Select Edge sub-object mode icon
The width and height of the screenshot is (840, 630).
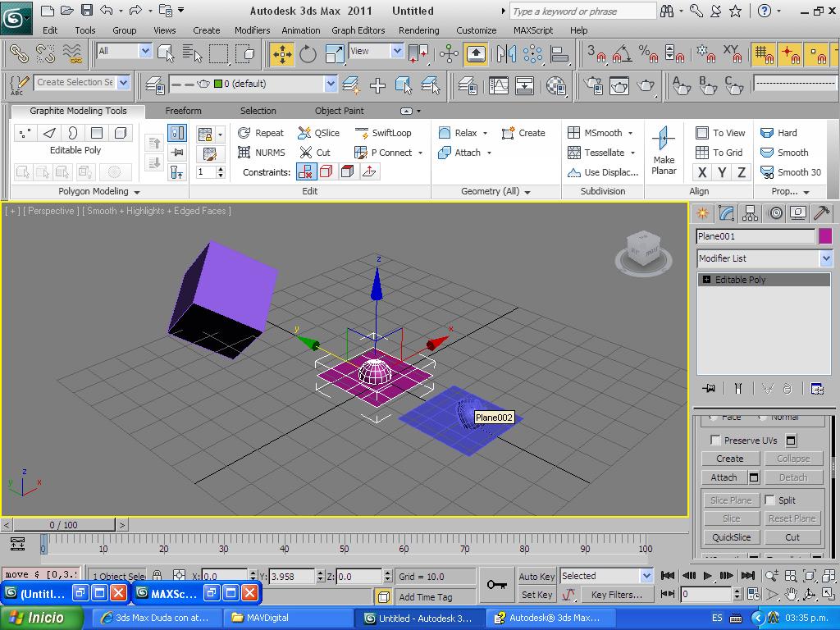point(49,132)
